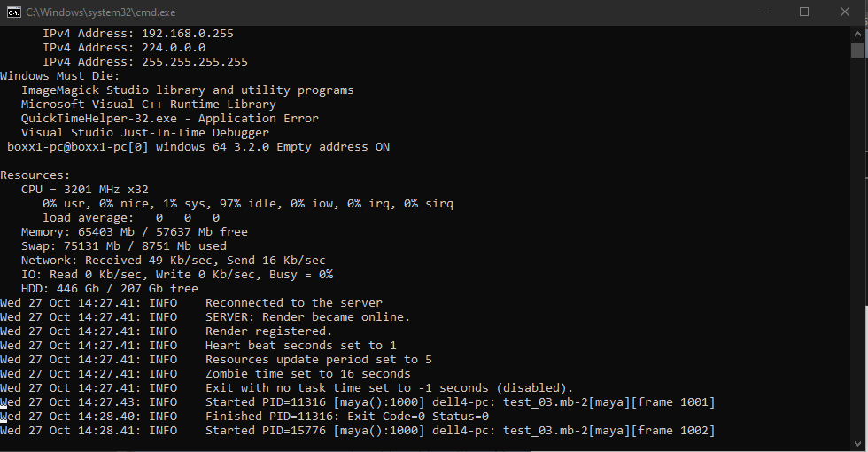Click the vertical scrollbar thumb
This screenshot has width=868, height=452.
pos(857,50)
